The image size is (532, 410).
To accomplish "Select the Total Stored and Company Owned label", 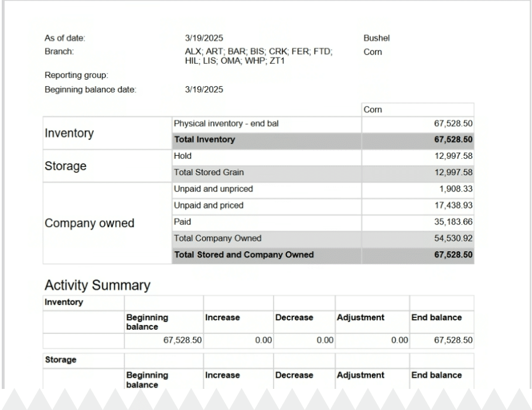I will click(244, 255).
